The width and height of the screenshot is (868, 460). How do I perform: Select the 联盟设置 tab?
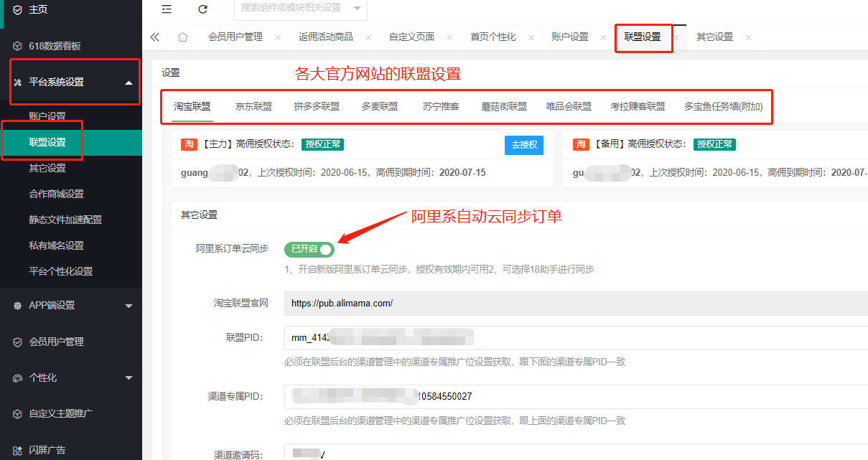pyautogui.click(x=643, y=37)
